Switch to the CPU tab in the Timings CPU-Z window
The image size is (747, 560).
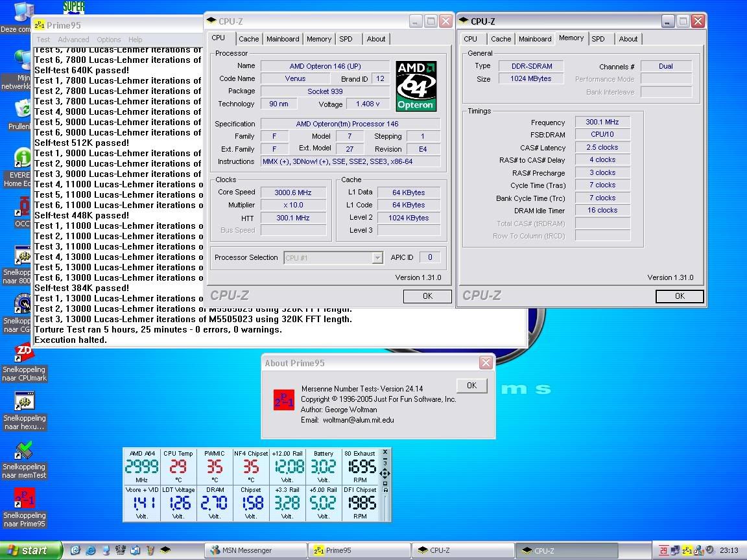click(x=470, y=39)
